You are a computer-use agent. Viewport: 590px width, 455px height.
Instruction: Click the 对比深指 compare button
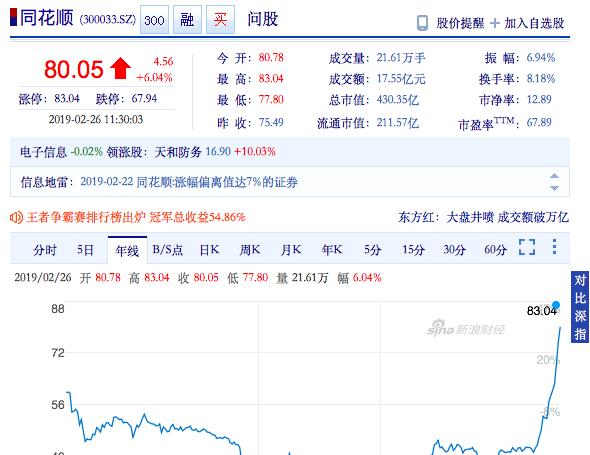click(x=580, y=307)
